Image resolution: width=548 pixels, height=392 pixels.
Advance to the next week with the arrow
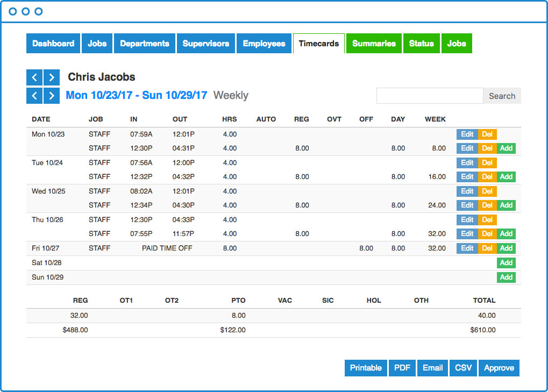(51, 95)
